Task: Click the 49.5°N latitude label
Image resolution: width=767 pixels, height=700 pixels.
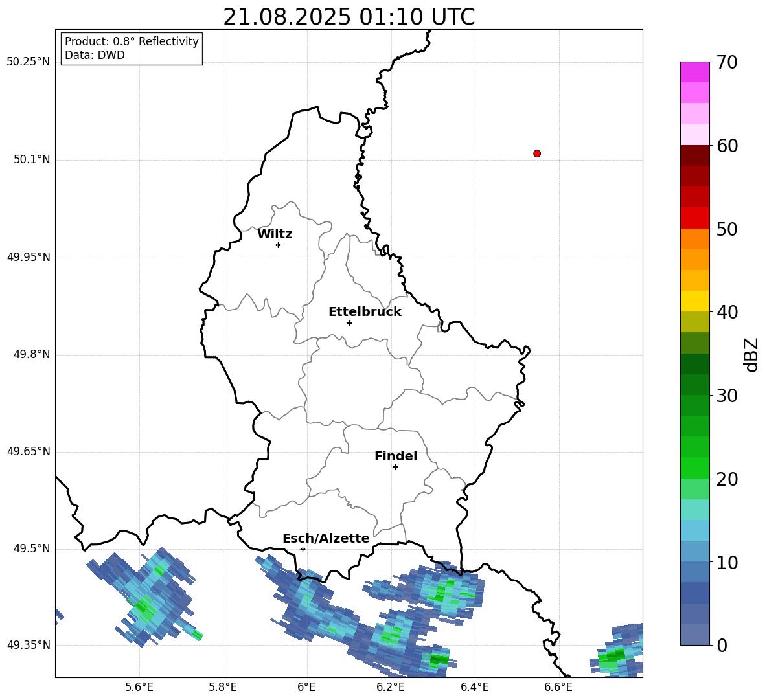Action: 32,548
